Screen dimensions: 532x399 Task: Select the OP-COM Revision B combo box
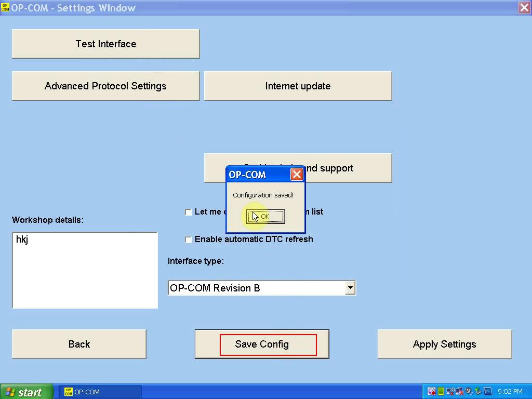262,288
